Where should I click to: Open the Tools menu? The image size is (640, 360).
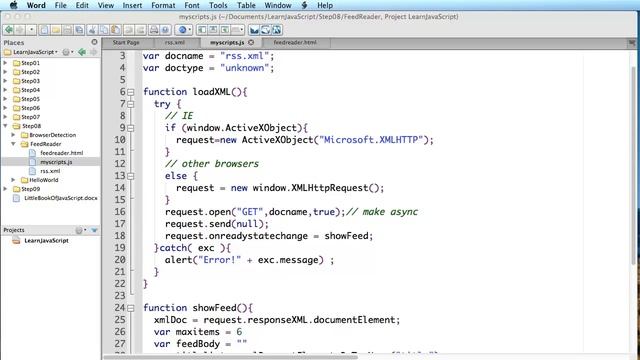pyautogui.click(x=218, y=5)
